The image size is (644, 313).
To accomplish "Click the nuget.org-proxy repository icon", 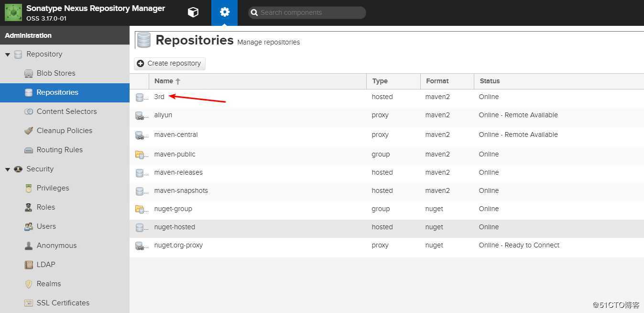I will tap(140, 246).
